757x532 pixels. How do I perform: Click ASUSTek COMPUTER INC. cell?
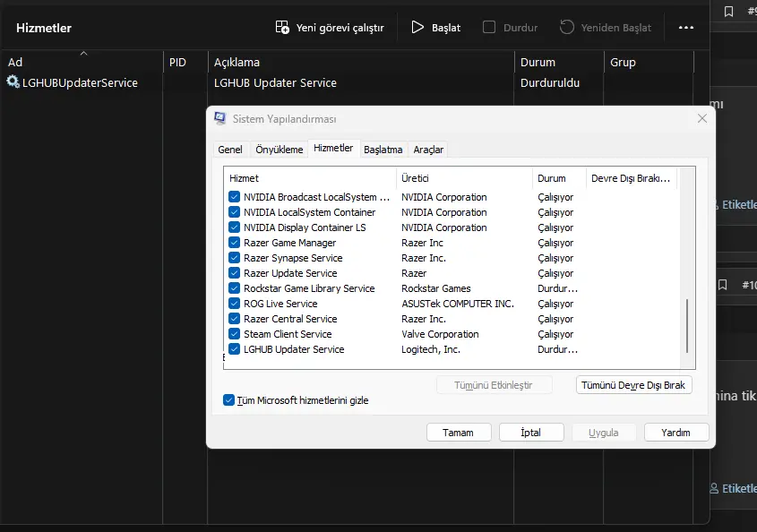458,304
